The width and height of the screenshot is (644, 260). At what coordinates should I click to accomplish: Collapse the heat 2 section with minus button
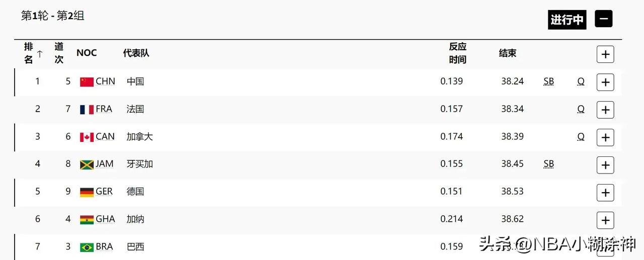click(603, 19)
